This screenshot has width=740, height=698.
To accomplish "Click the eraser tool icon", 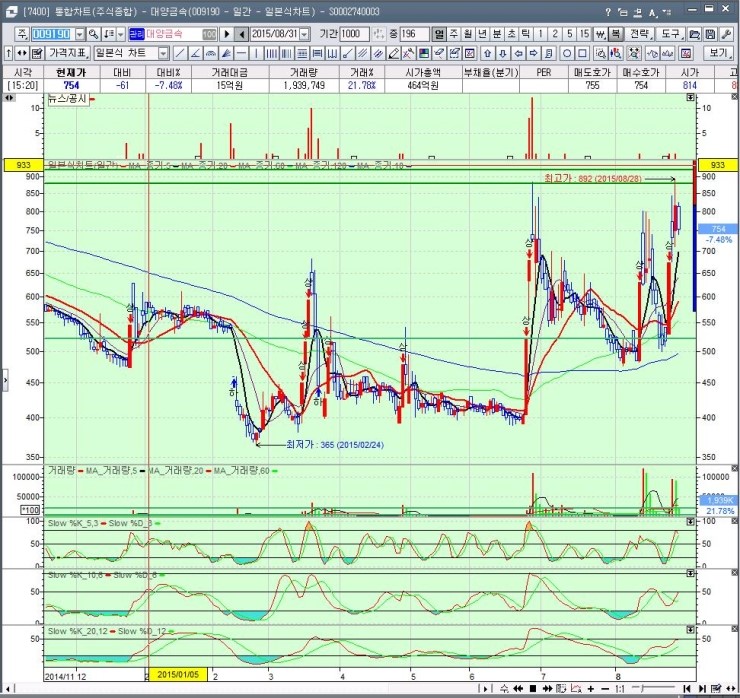I will point(439,53).
